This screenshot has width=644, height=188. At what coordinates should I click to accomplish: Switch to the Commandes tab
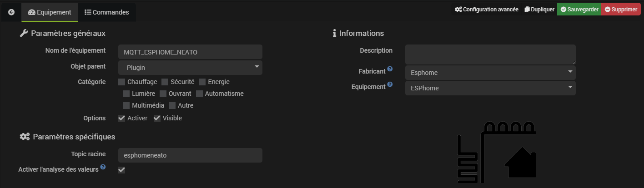click(x=107, y=12)
